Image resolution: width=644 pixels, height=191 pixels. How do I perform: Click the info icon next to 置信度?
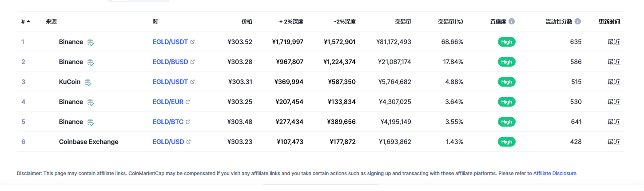(x=512, y=21)
